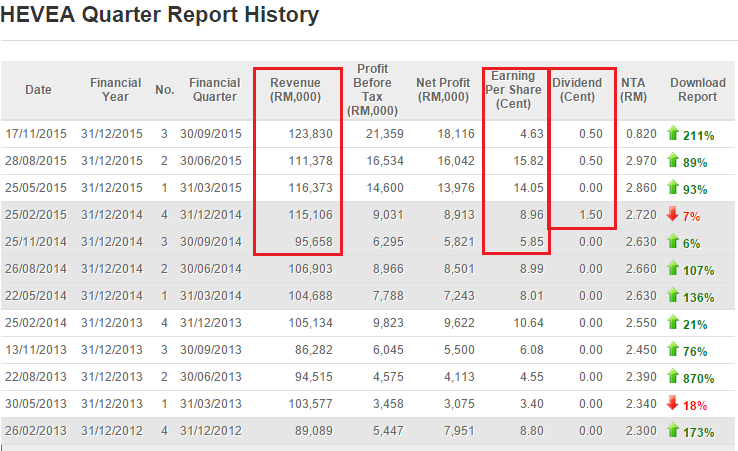This screenshot has height=451, width=738.
Task: Click red down arrow beside 18%
Action: pyautogui.click(x=673, y=403)
